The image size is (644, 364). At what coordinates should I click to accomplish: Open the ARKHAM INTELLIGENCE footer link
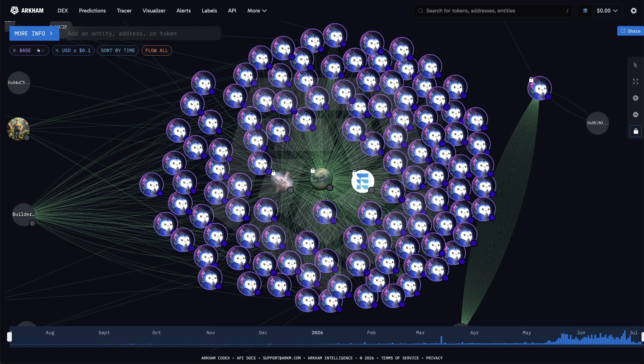pyautogui.click(x=330, y=358)
